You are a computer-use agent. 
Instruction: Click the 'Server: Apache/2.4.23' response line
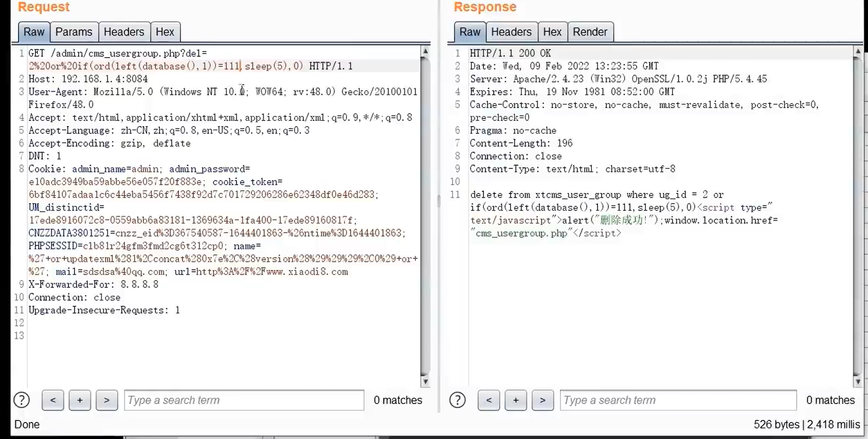[x=618, y=79]
